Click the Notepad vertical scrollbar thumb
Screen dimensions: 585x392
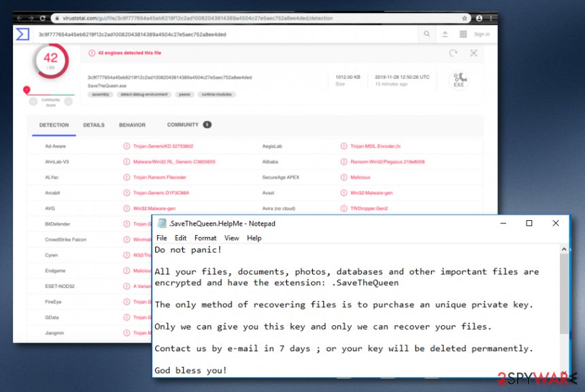pos(564,293)
